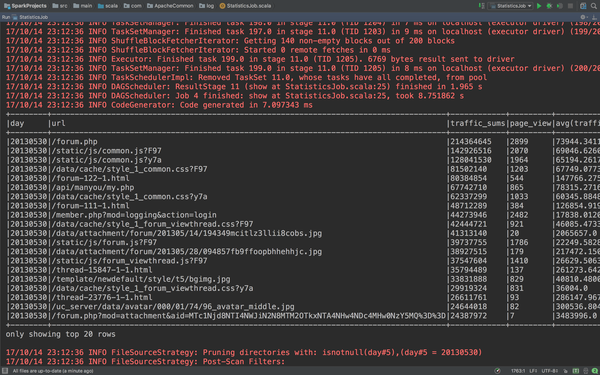Screen dimensions: 600x375
Task: Toggle the read-only lock icon
Action: [566, 371]
